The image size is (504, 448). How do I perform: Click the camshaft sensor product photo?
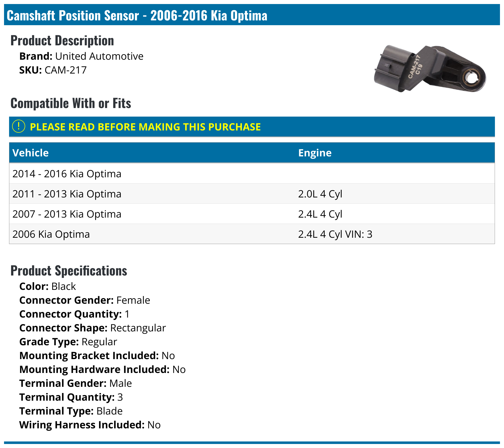(x=430, y=68)
